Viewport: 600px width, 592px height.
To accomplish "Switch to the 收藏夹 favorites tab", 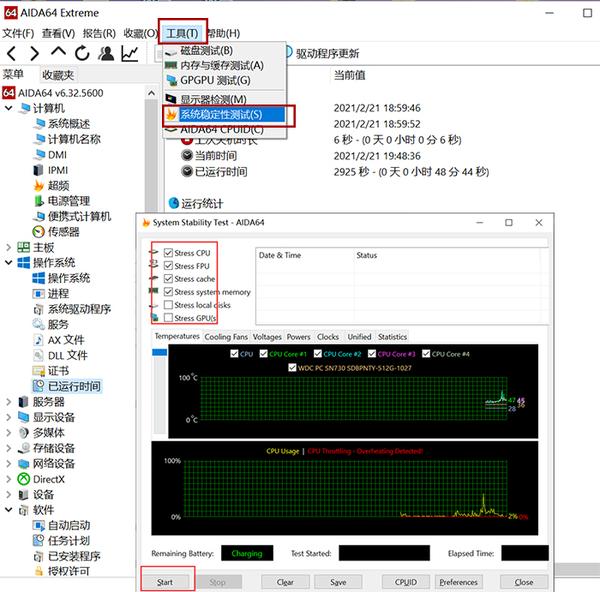I will 58,75.
